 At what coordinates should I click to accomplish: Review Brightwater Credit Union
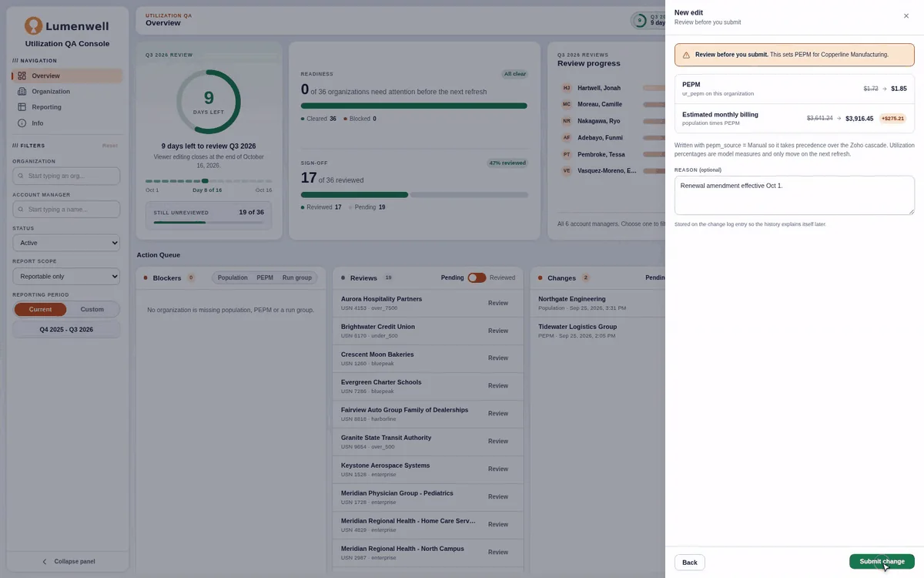(x=498, y=331)
